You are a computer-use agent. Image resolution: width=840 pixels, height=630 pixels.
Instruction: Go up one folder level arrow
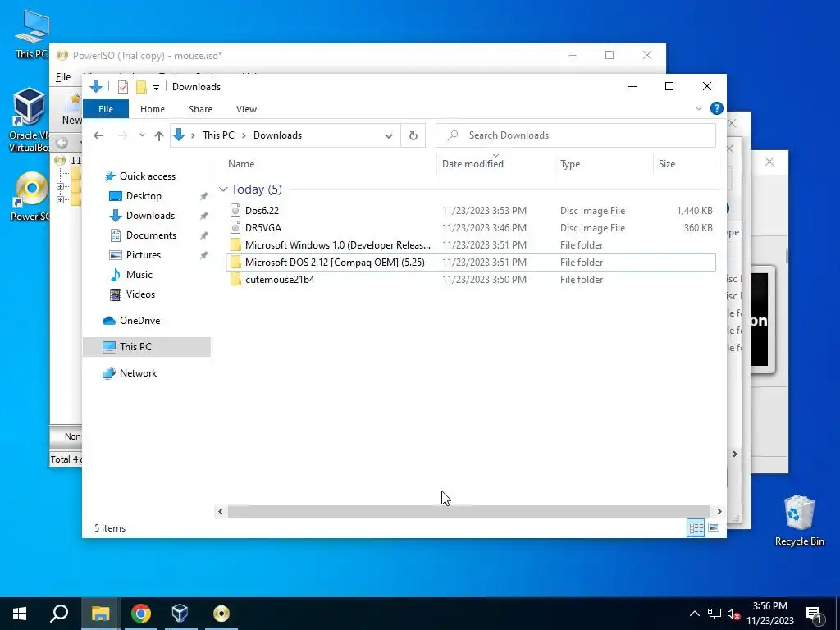pos(158,135)
